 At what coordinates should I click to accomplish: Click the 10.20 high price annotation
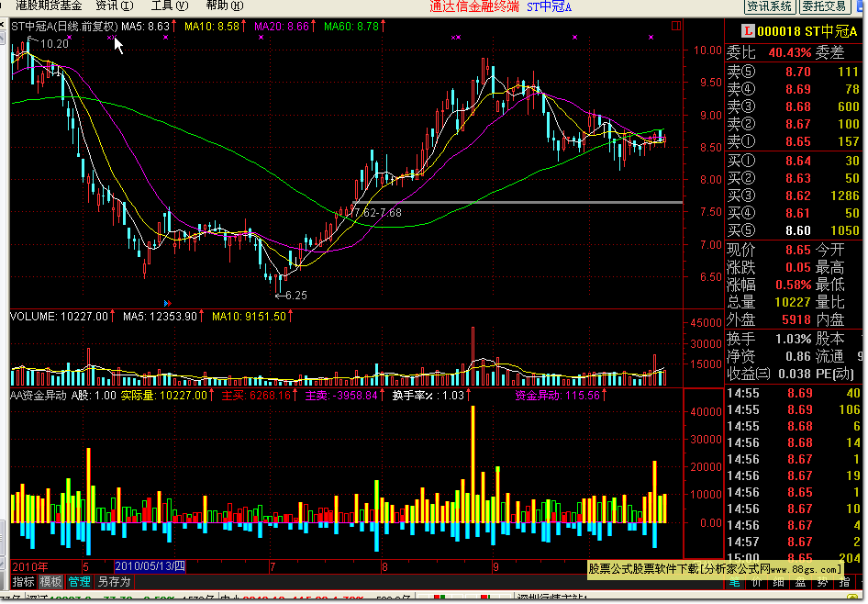54,44
